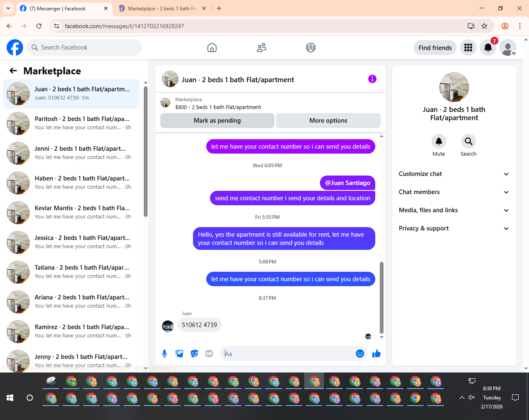This screenshot has height=420, width=529.
Task: Expand Customize chat section
Action: point(454,174)
